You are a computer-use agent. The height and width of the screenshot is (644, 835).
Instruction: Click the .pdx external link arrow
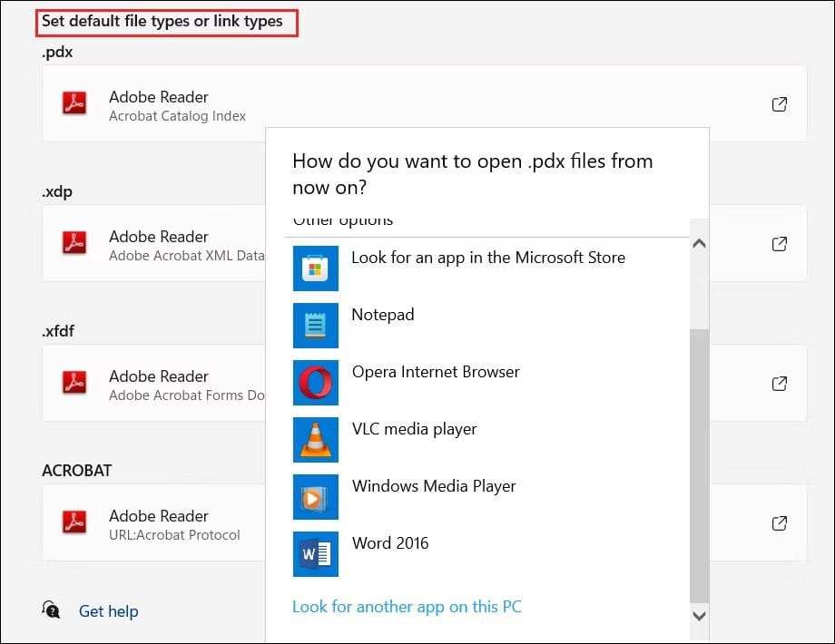[x=779, y=104]
